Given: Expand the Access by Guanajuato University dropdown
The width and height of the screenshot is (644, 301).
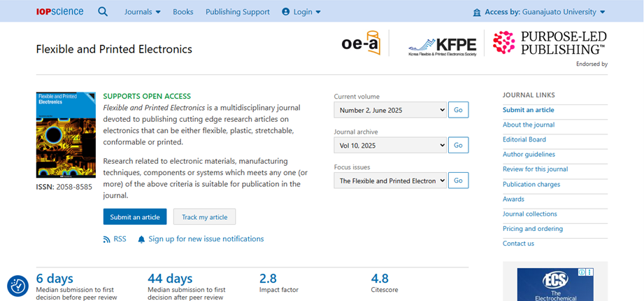Looking at the screenshot, I should click(539, 12).
